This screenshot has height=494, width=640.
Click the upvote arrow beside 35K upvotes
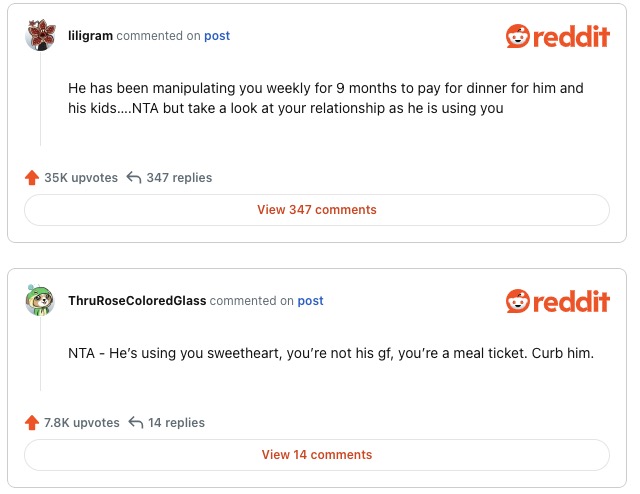[x=32, y=178]
